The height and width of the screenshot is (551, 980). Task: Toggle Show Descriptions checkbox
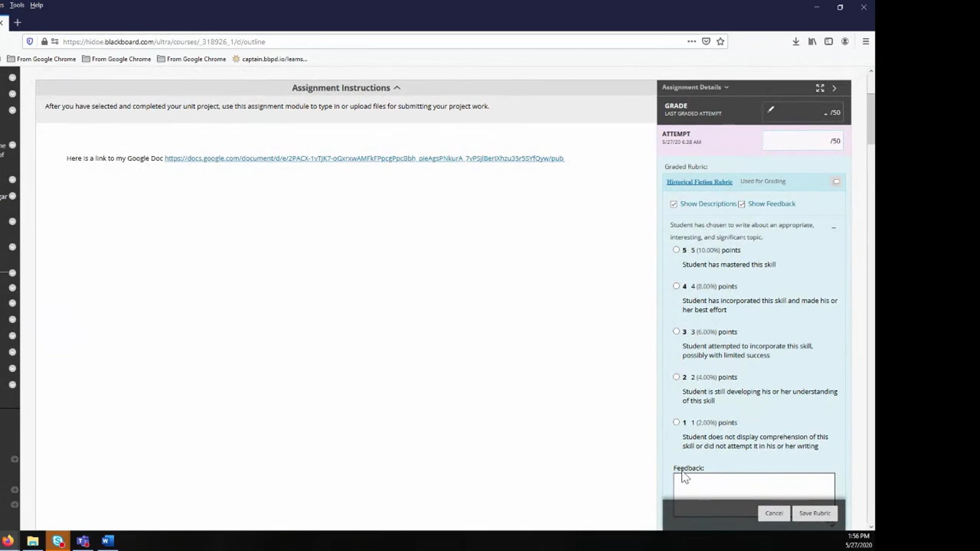point(674,204)
